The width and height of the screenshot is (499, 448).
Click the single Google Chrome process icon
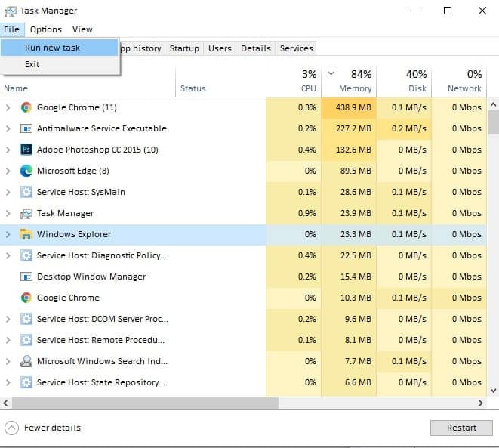(26, 298)
